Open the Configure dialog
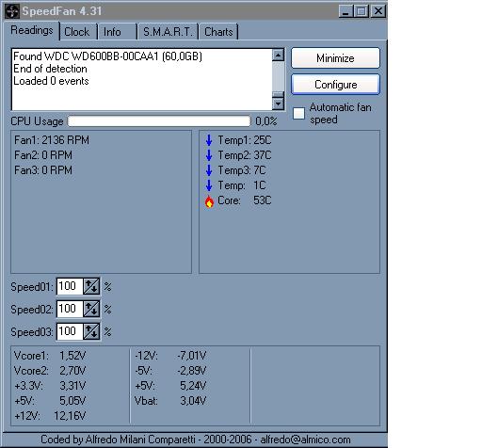Viewport: 482px width, 448px height. pyautogui.click(x=335, y=85)
